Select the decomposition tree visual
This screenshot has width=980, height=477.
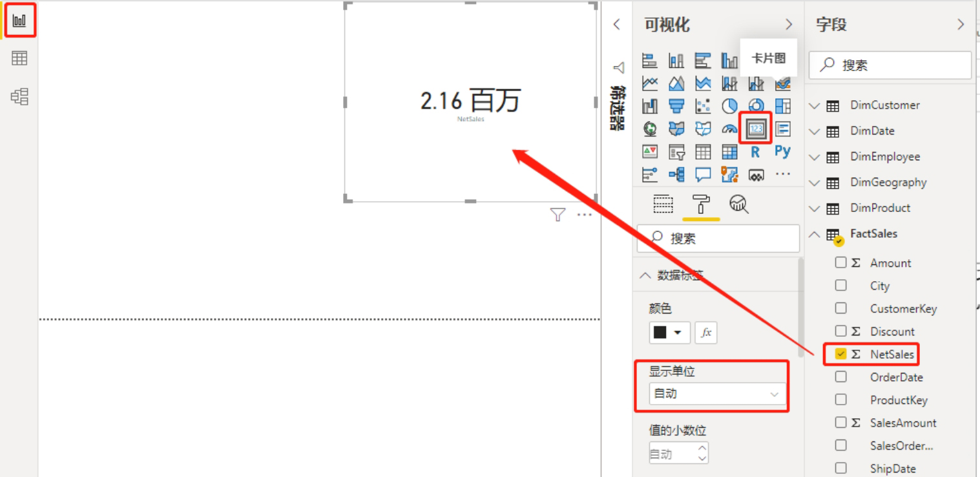coord(676,175)
